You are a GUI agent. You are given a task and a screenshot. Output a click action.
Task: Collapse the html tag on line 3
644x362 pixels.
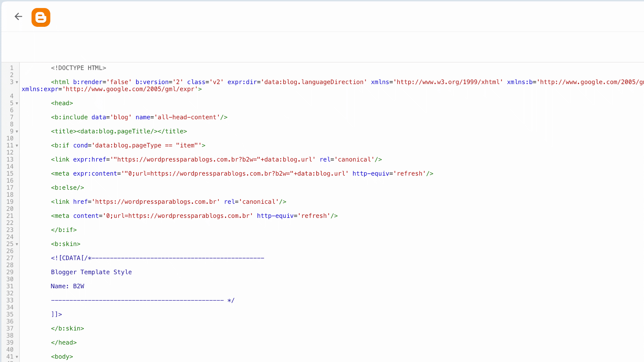pos(17,82)
